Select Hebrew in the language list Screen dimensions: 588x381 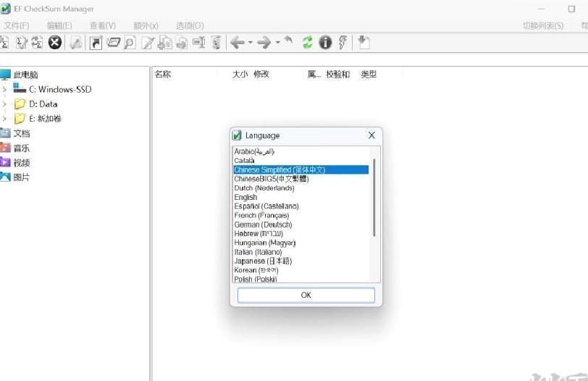[x=301, y=234]
